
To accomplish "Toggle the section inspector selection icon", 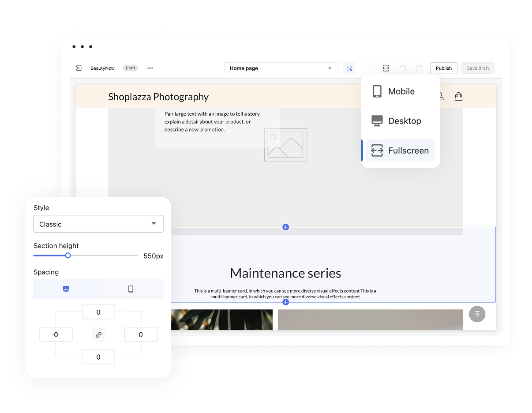I will [349, 68].
